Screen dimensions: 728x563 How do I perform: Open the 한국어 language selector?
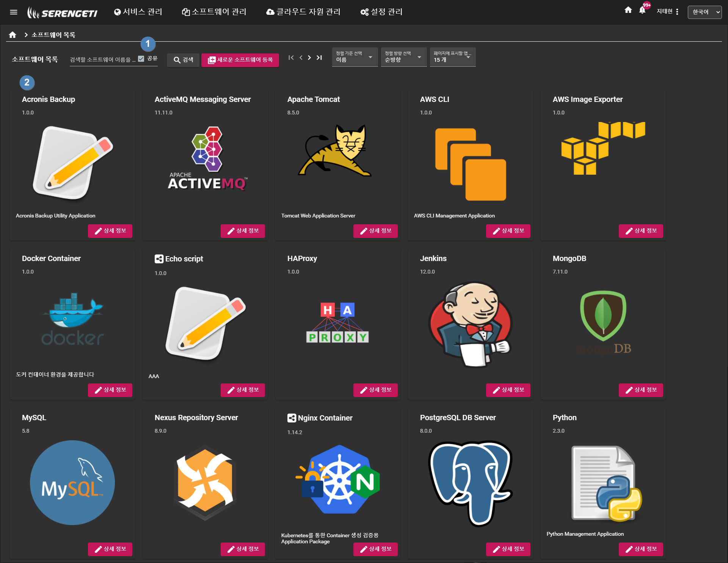click(704, 12)
